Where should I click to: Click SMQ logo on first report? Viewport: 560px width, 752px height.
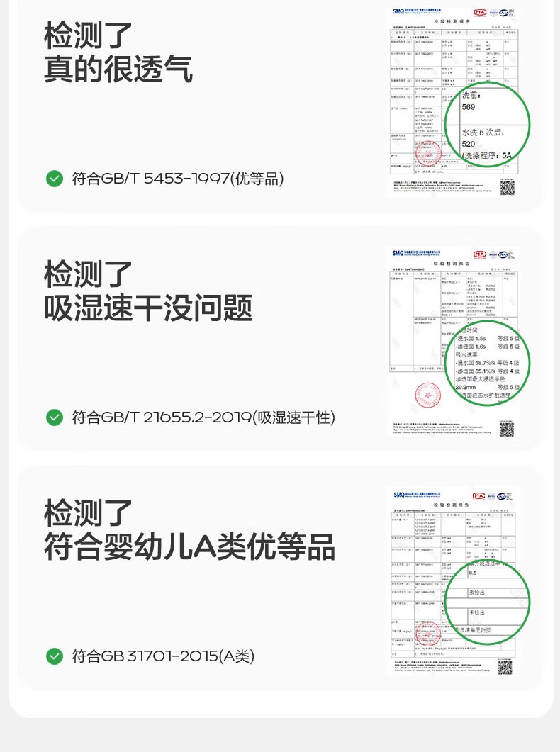click(398, 11)
